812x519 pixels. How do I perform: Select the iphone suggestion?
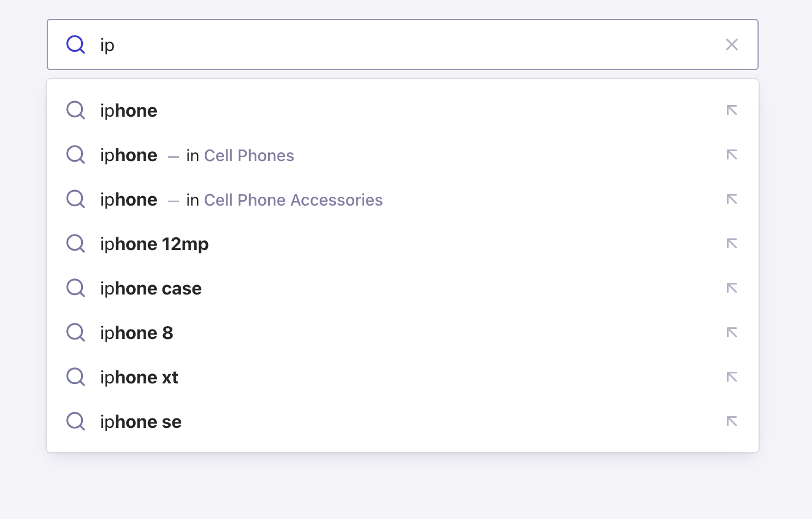[x=128, y=110]
